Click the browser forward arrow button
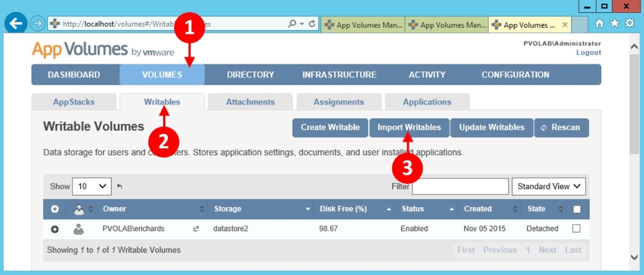Screen dimensions: 644x275 (x=37, y=24)
